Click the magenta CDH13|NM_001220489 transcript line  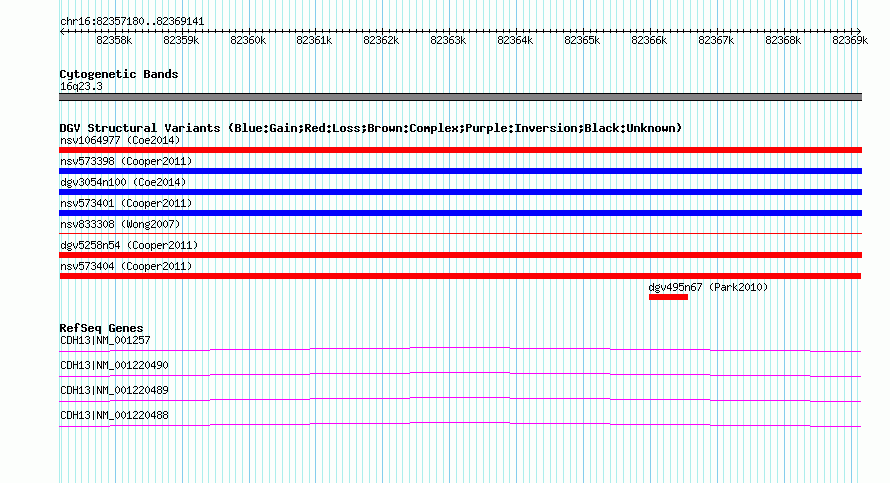tap(460, 399)
